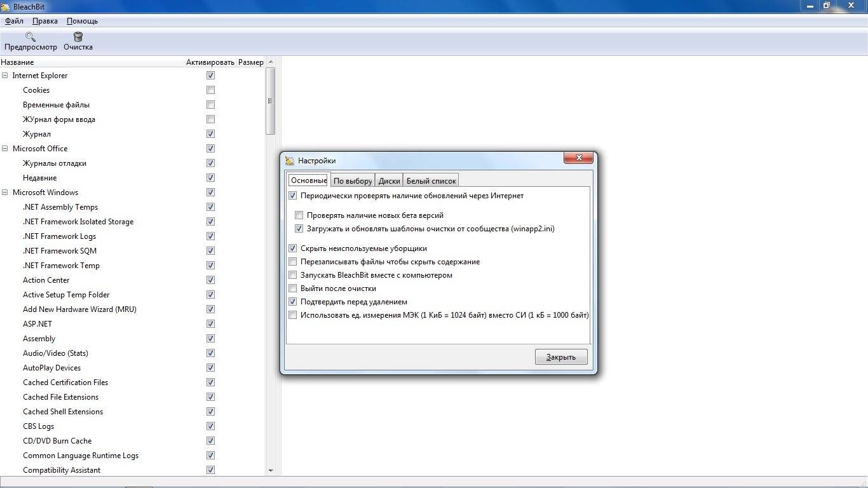Toggle winapp2.ini community cleaners download checkbox
Screen dimensions: 868x488
click(x=299, y=229)
